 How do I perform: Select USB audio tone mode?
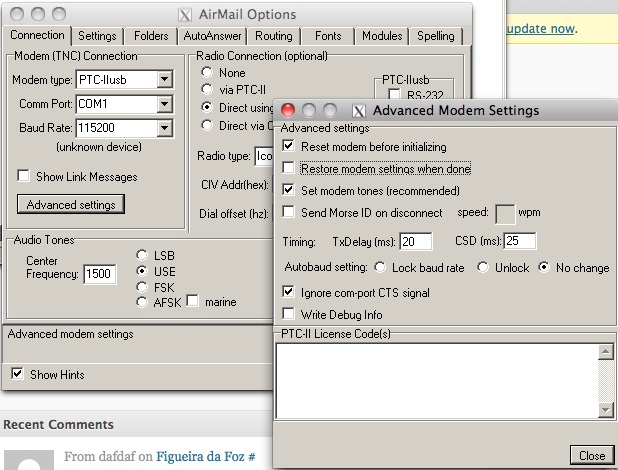(x=142, y=271)
